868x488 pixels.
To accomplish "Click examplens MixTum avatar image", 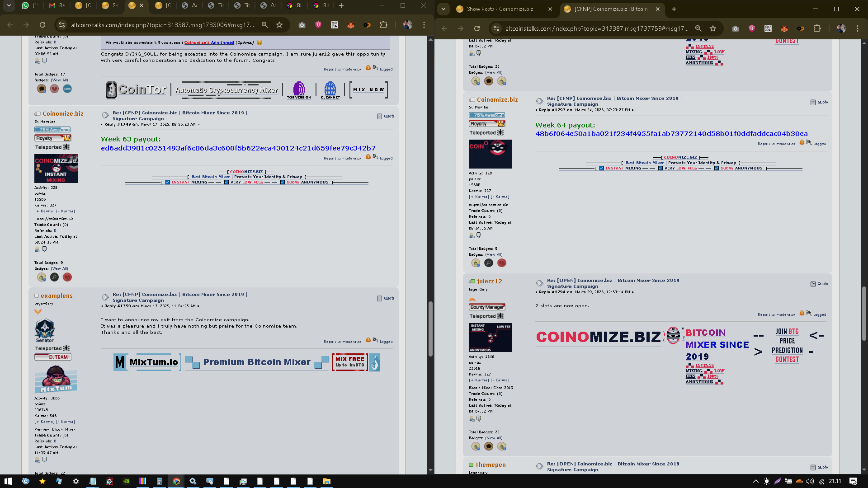I will pyautogui.click(x=56, y=379).
